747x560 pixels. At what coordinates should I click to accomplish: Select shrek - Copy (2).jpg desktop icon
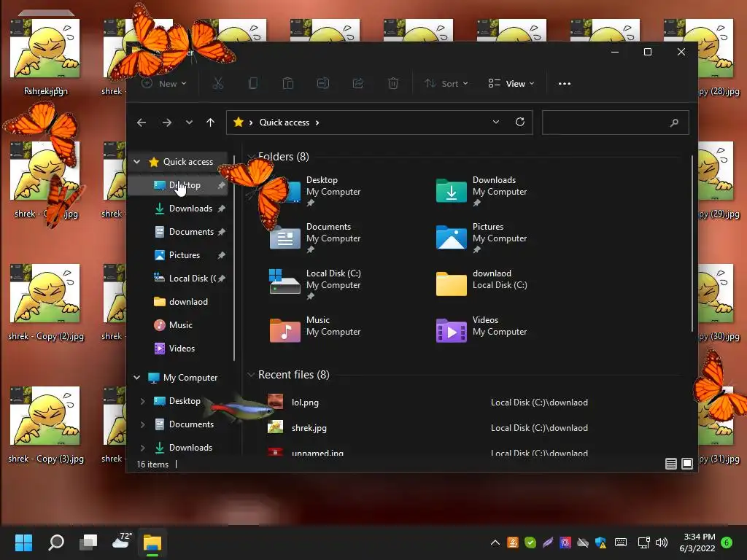pos(45,303)
